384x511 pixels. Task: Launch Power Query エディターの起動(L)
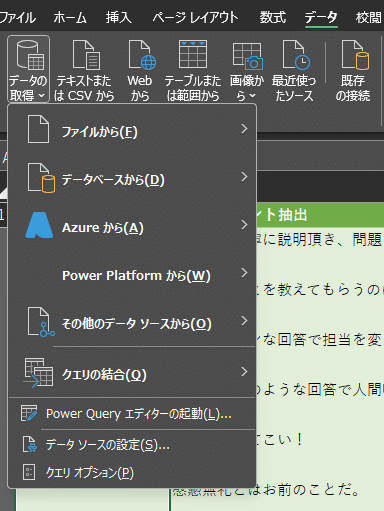point(132,414)
